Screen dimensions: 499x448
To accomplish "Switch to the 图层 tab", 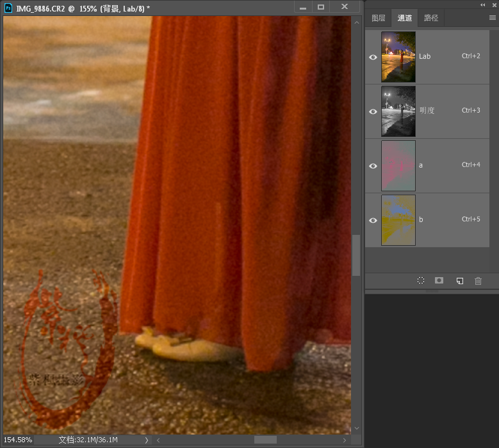I will coord(379,18).
